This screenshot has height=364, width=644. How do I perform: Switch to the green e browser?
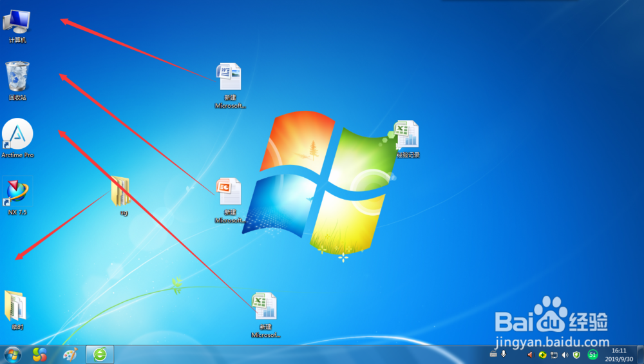[x=100, y=354]
